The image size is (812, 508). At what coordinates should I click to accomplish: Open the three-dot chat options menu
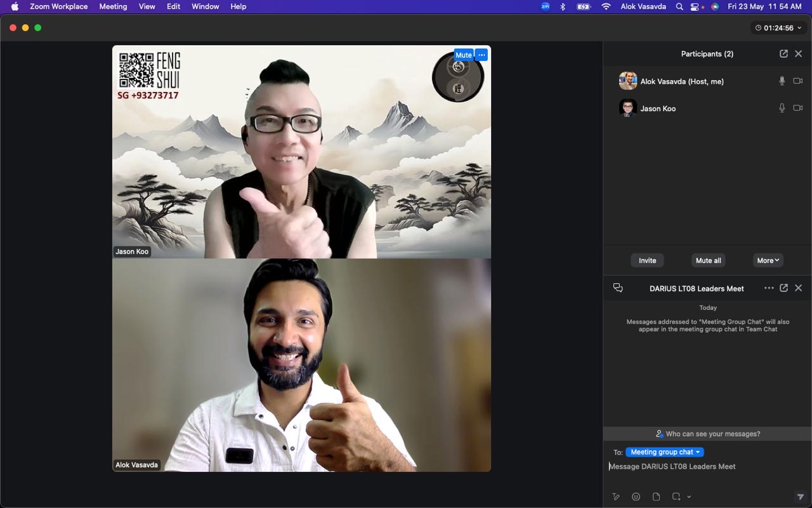pyautogui.click(x=769, y=288)
